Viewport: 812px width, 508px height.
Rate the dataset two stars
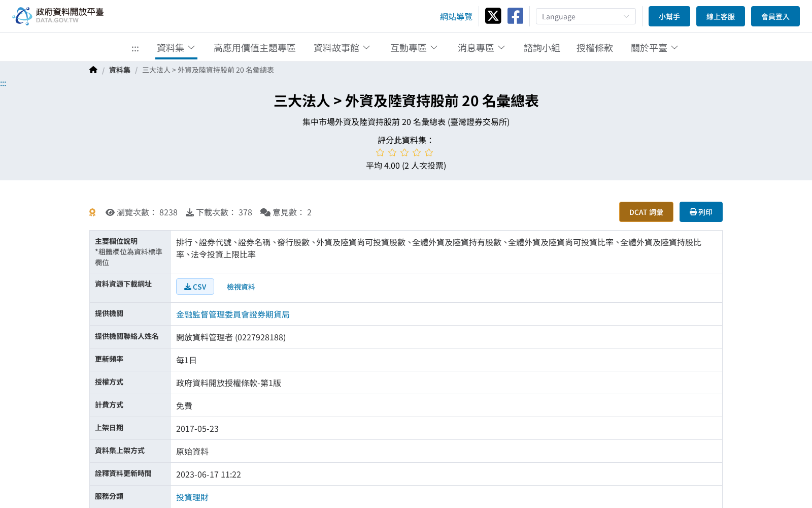(x=392, y=152)
